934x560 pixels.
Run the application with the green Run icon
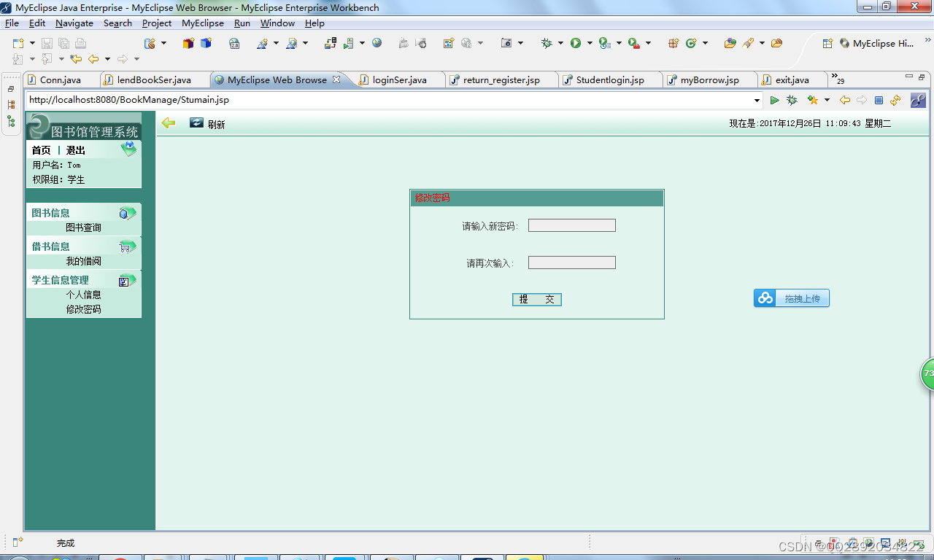pyautogui.click(x=576, y=44)
